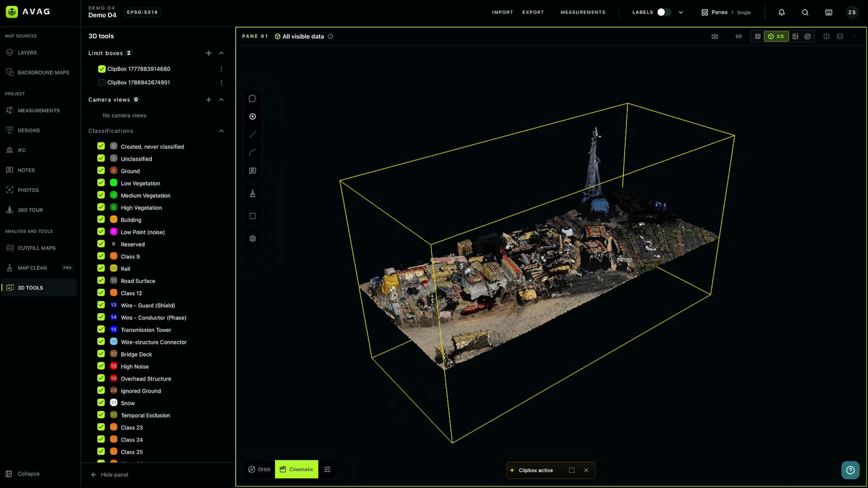Take a screenshot with the camera icon
The height and width of the screenshot is (488, 868).
tap(715, 37)
